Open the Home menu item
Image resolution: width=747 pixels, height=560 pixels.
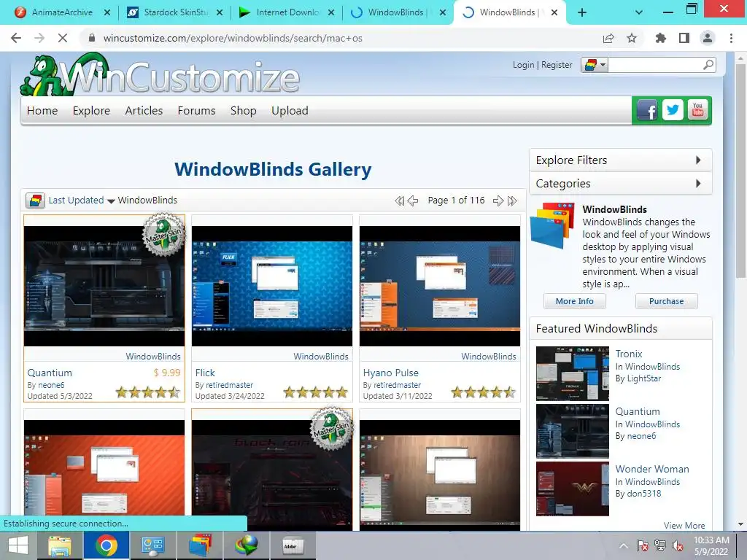(42, 111)
